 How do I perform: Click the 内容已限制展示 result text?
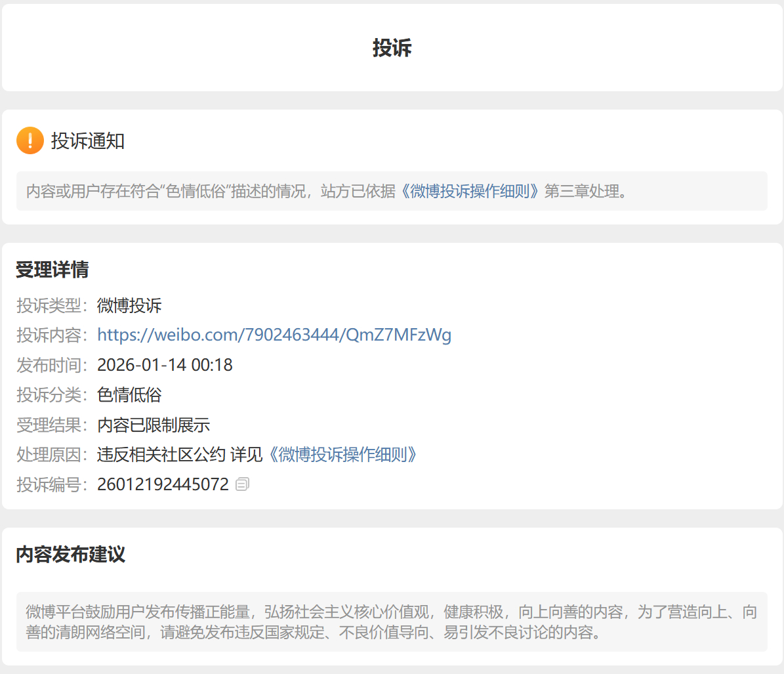(x=153, y=425)
